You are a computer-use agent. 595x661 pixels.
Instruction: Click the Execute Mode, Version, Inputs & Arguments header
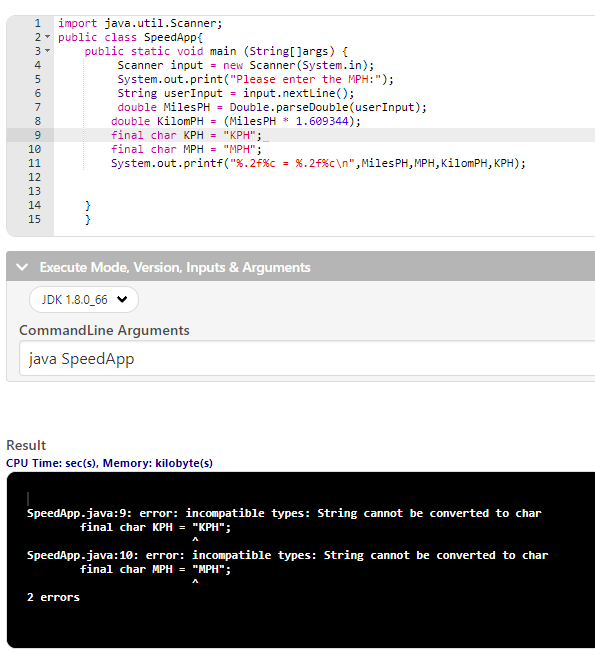coord(175,267)
